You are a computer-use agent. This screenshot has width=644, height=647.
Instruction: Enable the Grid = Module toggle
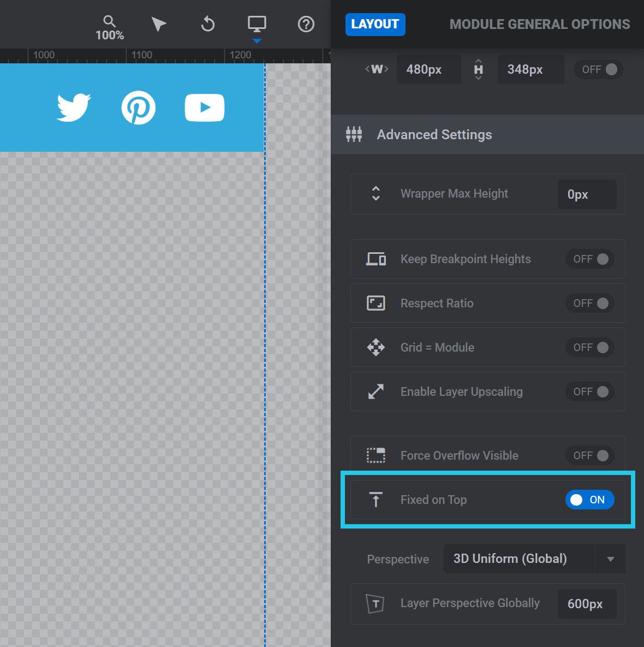(590, 347)
